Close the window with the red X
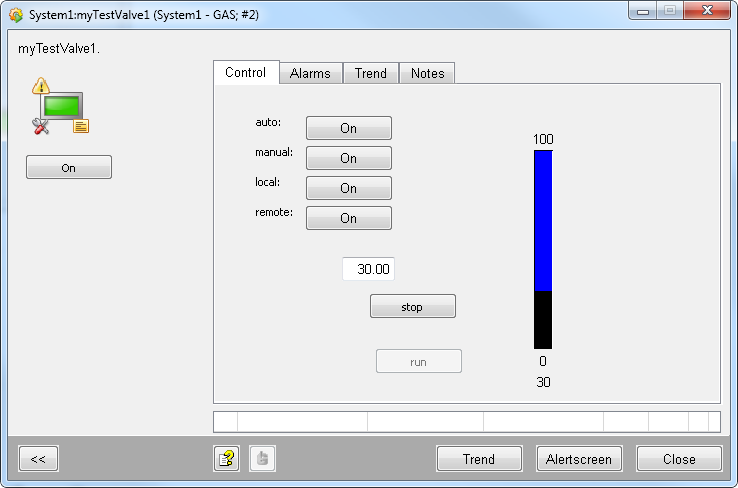The height and width of the screenshot is (488, 738). click(707, 11)
